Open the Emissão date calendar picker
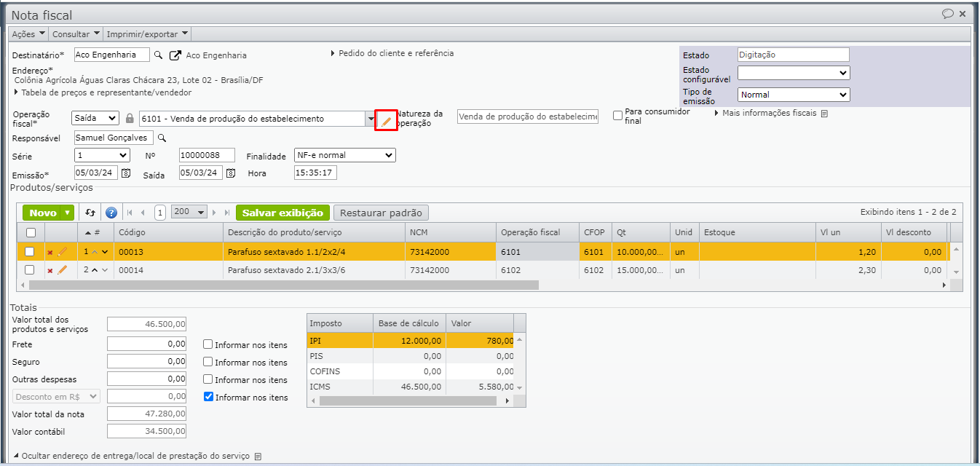This screenshot has height=466, width=980. click(x=125, y=173)
